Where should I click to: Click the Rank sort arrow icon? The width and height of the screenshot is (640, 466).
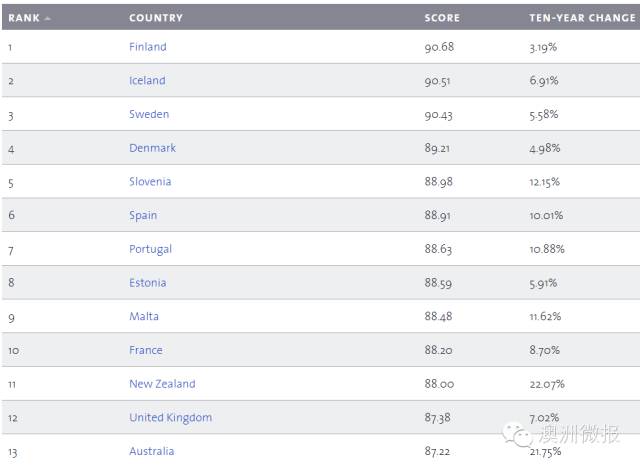[48, 18]
